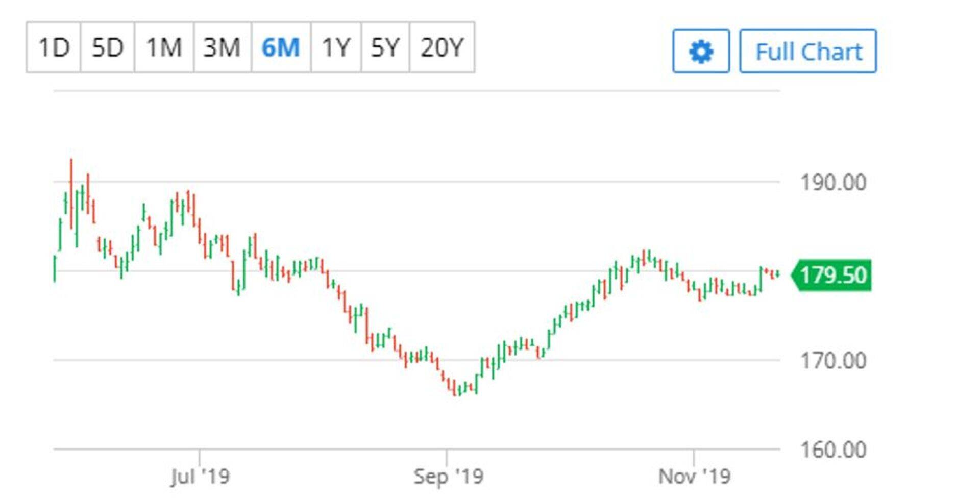Show the 1M time range
Screen dimensions: 980x500
point(164,47)
